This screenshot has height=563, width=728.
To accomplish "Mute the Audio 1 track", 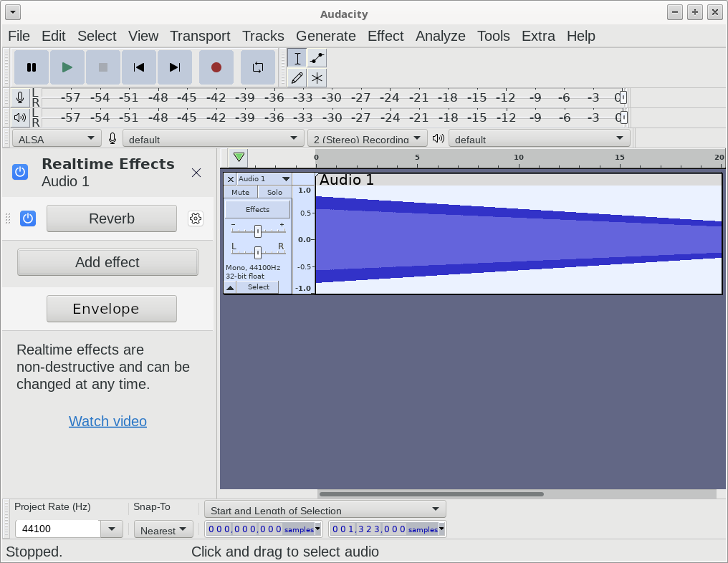I will pyautogui.click(x=240, y=192).
